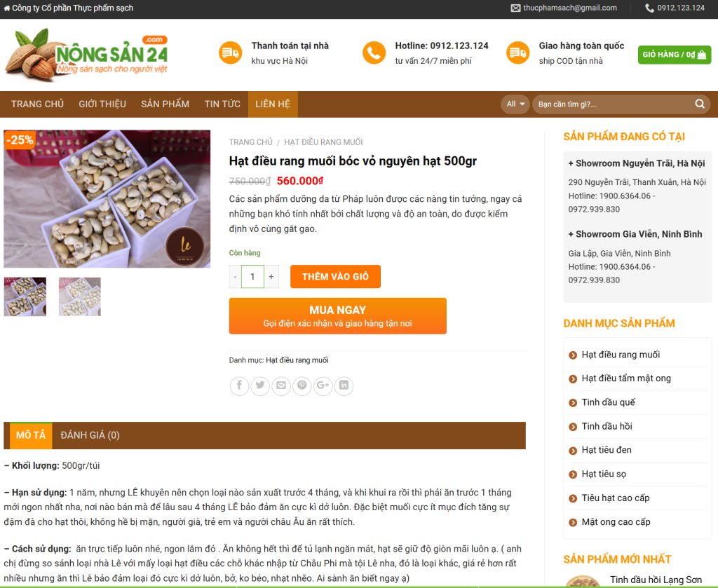Select second product thumbnail image
The width and height of the screenshot is (718, 588).
(x=80, y=296)
